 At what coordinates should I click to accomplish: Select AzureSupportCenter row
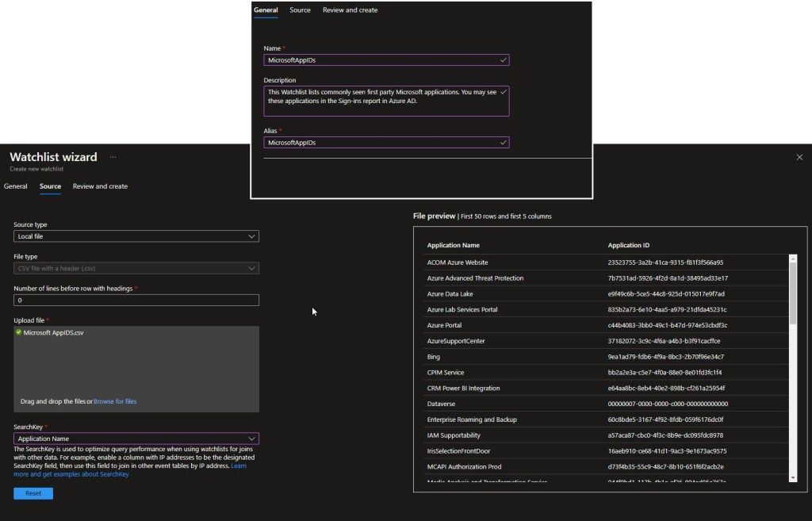pos(605,341)
